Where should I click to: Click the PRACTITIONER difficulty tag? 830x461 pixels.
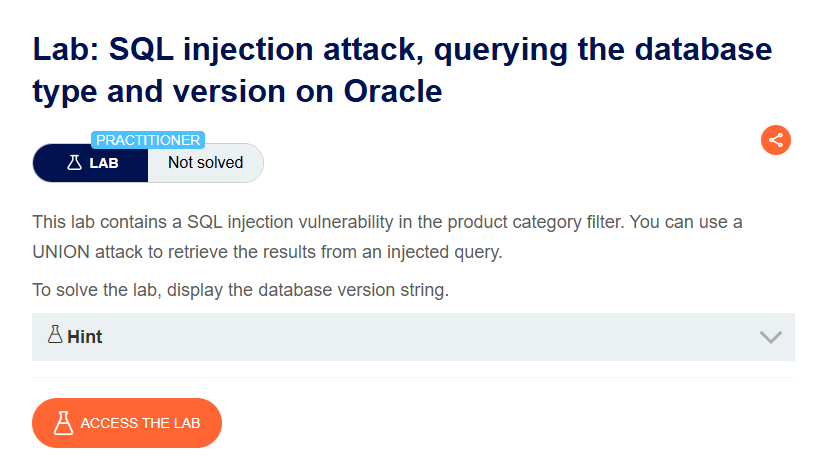[x=148, y=140]
